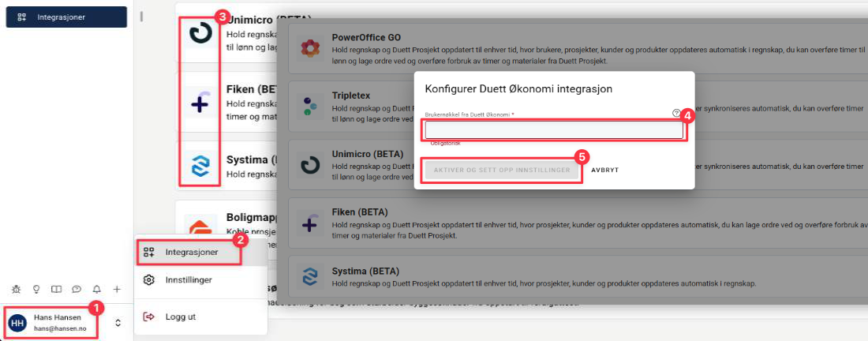Click the lightbulb ideas icon

(36, 289)
